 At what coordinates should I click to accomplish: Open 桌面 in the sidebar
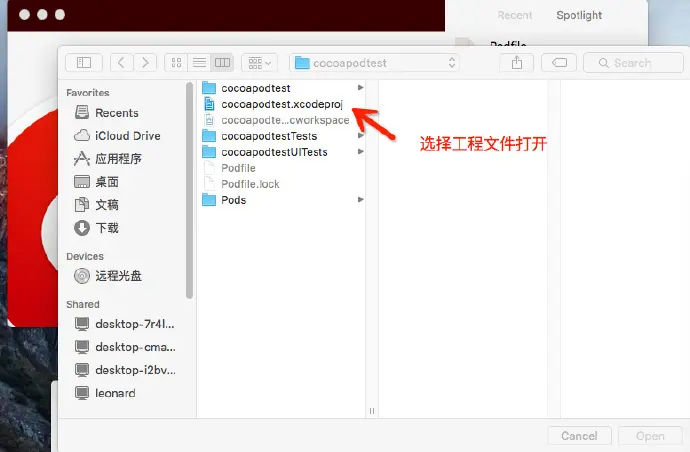(96, 181)
